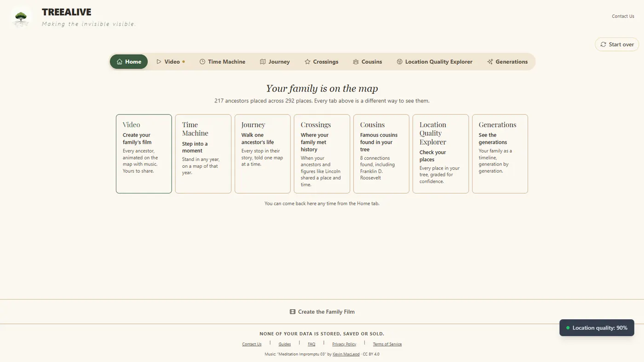
Task: Switch to the Time Machine tab
Action: pos(222,62)
